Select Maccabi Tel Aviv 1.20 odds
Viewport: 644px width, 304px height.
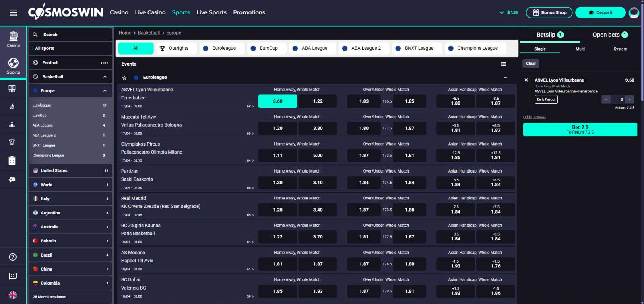tap(278, 128)
